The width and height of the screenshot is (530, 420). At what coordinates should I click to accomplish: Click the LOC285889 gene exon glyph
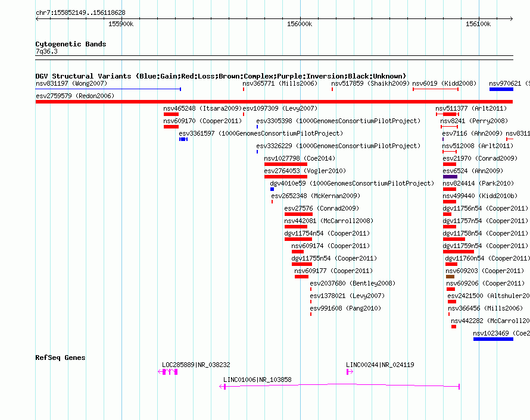click(x=168, y=372)
